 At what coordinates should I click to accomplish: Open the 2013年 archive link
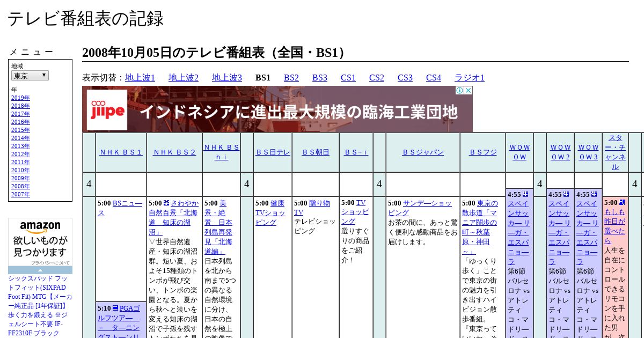(20, 146)
